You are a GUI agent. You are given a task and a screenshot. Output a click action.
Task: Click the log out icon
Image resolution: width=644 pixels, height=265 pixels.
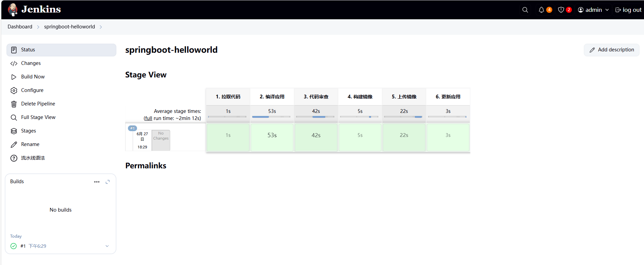(x=618, y=10)
